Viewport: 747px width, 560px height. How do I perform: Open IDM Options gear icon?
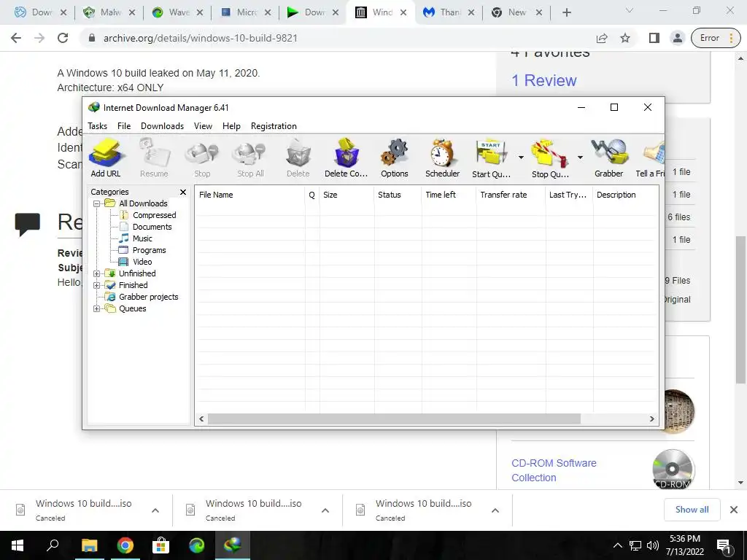pyautogui.click(x=395, y=158)
